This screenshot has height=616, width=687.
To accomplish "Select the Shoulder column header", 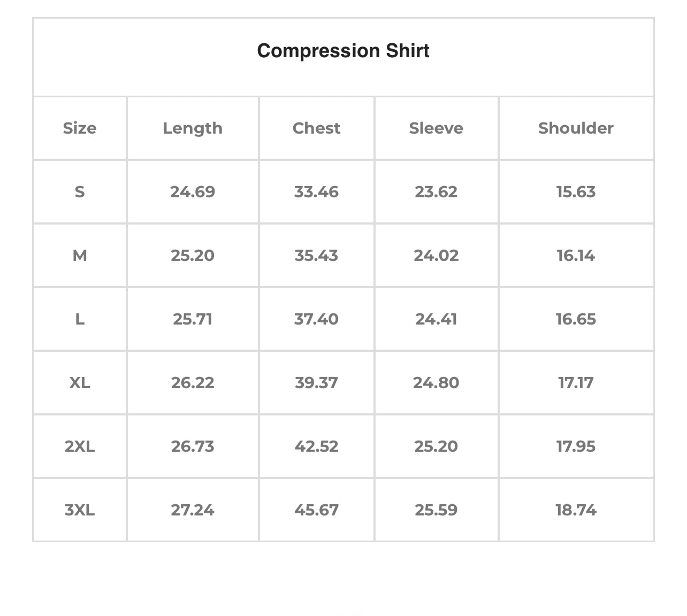I will coord(576,128).
